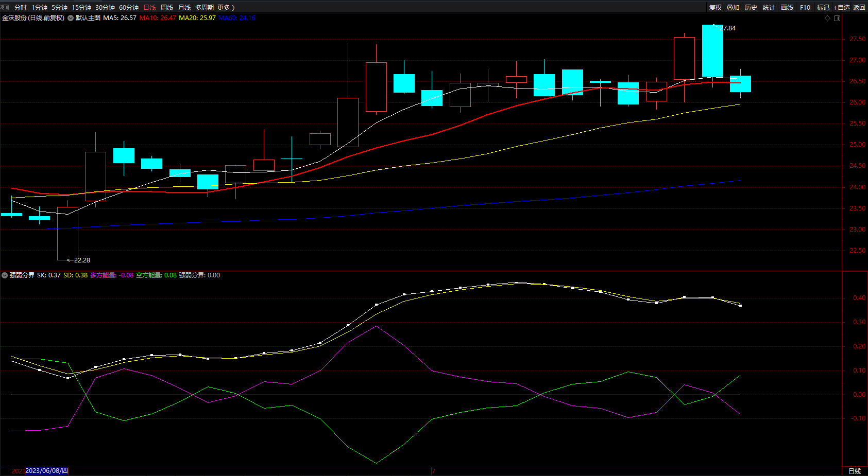Switch to the 分时 view tab
868x476 pixels.
(21, 7)
